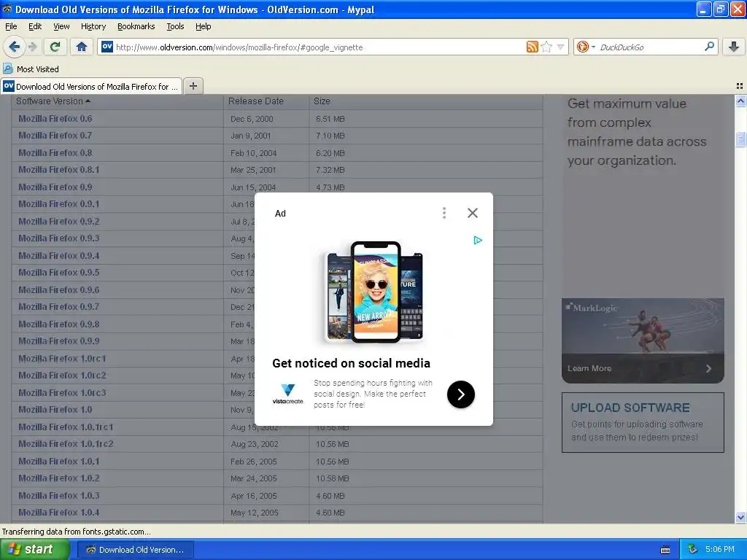Open the Mozilla Firefox 1.0.1rc1 link
The height and width of the screenshot is (560, 747).
66,427
